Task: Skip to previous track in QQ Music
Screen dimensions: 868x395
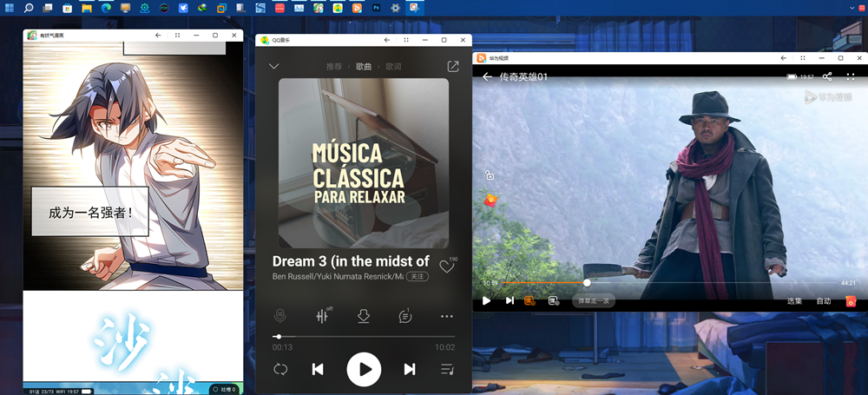Action: pos(318,369)
